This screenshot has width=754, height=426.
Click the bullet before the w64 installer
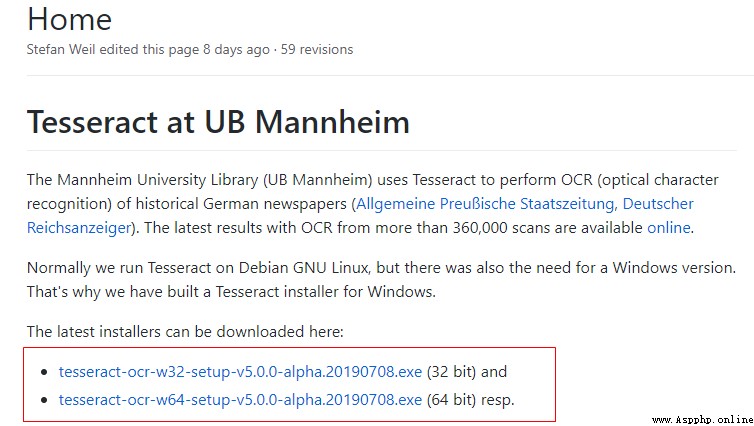tap(45, 400)
